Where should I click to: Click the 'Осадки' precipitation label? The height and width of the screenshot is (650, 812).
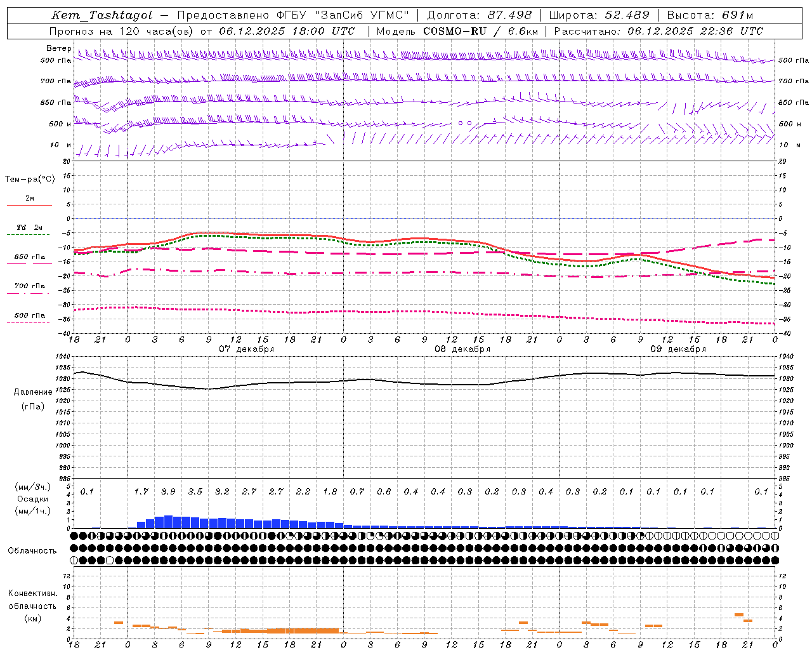click(x=32, y=499)
